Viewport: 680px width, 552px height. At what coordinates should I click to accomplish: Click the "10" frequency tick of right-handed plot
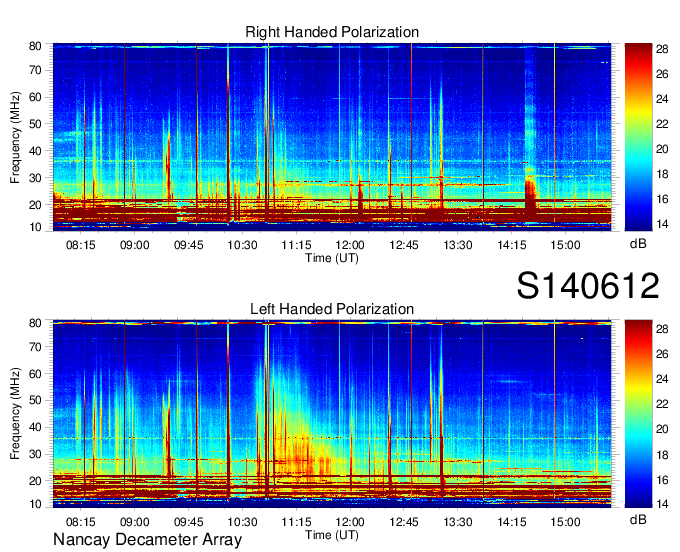click(x=35, y=227)
